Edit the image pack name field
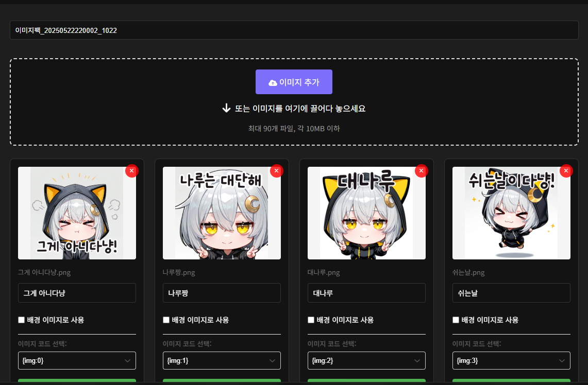The height and width of the screenshot is (385, 588). pos(294,30)
